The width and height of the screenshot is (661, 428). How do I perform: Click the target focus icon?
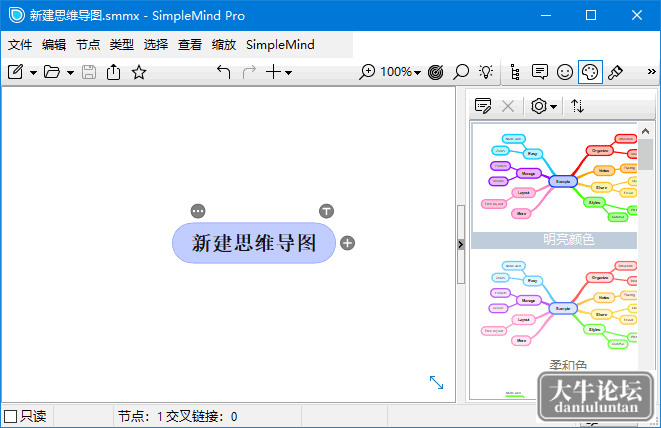tap(435, 72)
